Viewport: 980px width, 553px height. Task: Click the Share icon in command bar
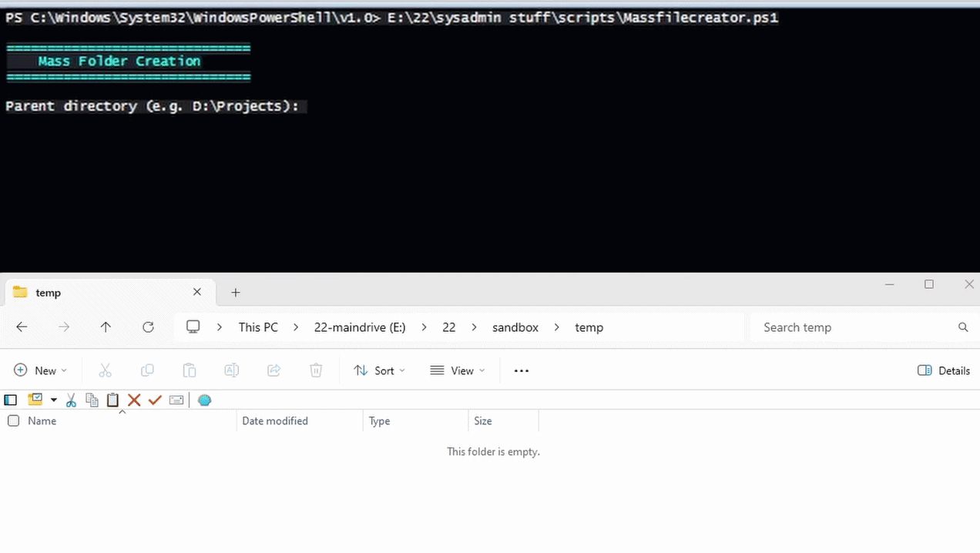(274, 370)
